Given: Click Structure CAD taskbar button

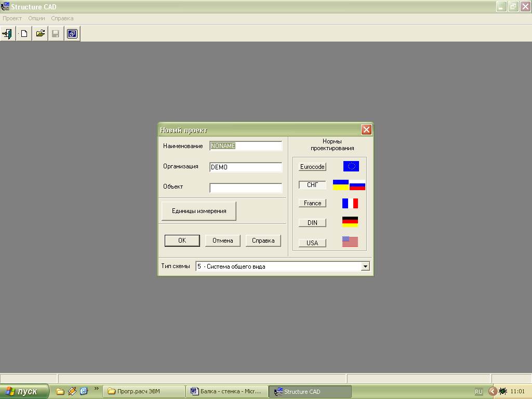Looking at the screenshot, I should point(310,392).
